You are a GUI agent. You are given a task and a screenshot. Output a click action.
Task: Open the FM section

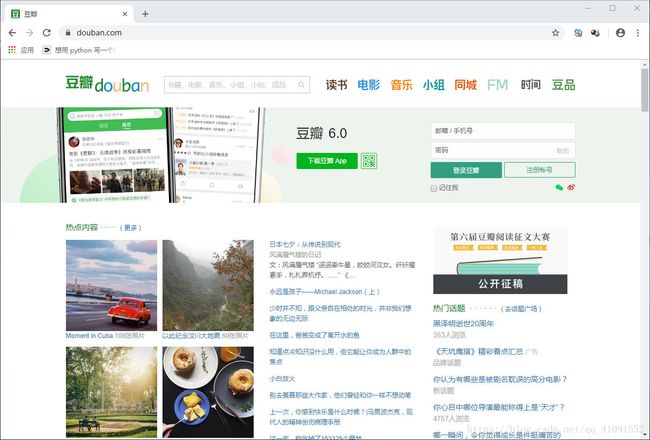tap(497, 85)
